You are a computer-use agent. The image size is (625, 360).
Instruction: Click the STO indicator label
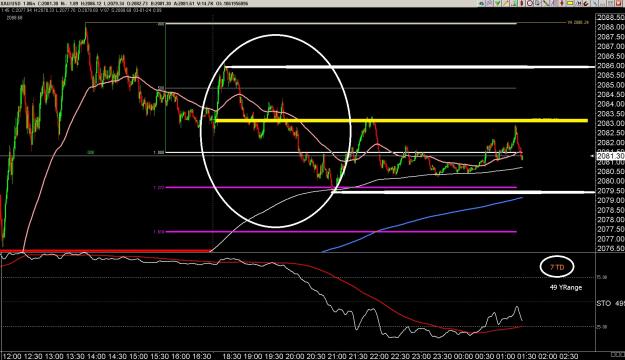603,303
